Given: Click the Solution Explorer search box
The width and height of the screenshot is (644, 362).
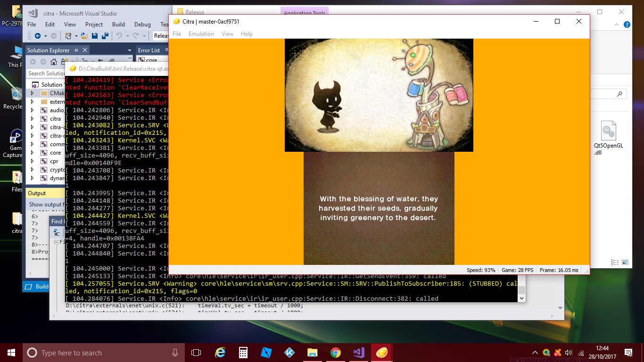Looking at the screenshot, I should [46, 74].
